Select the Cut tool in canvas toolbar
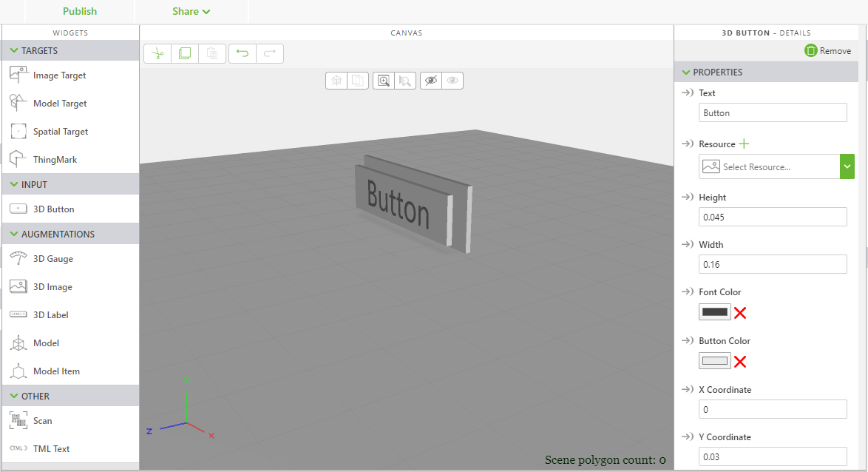 (x=157, y=53)
